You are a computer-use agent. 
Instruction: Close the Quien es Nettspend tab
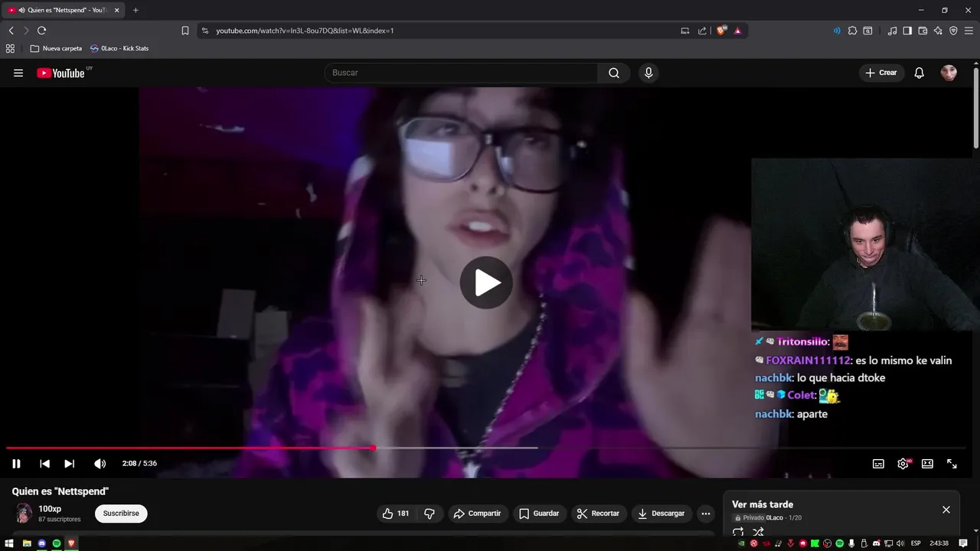coord(116,10)
